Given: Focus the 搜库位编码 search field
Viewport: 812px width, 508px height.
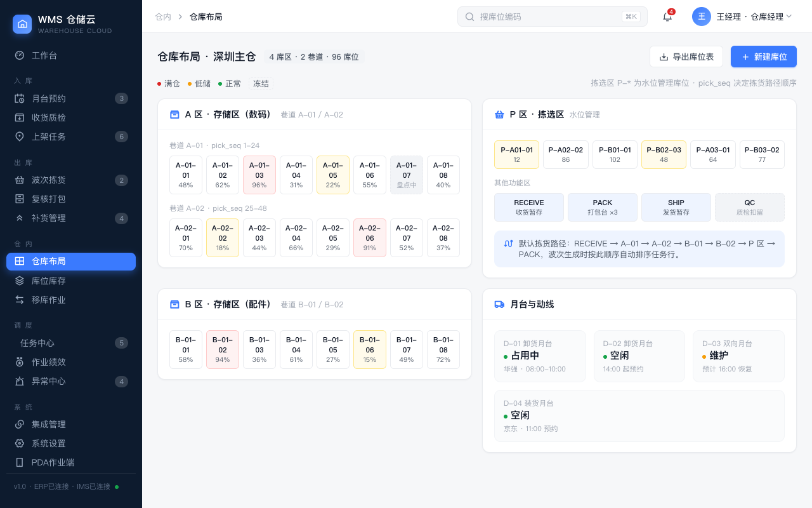Looking at the screenshot, I should 553,17.
